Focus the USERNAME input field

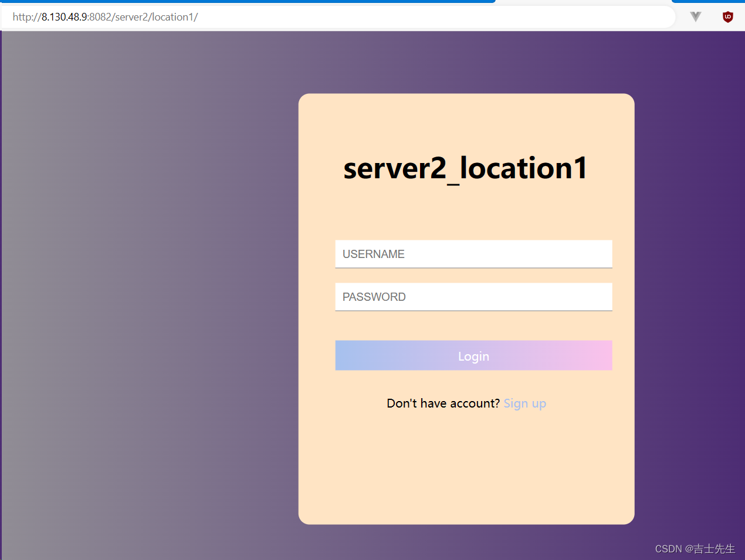[473, 254]
